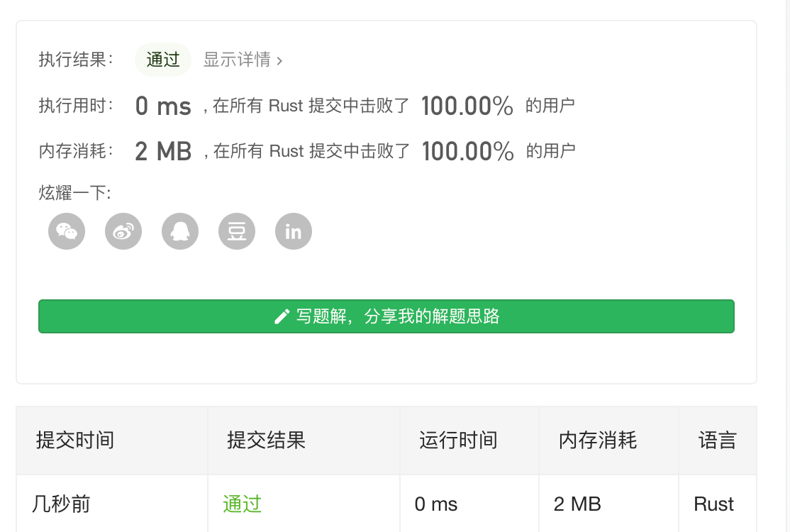The image size is (790, 532).
Task: Select the 运行时间 column header
Action: pos(459,440)
